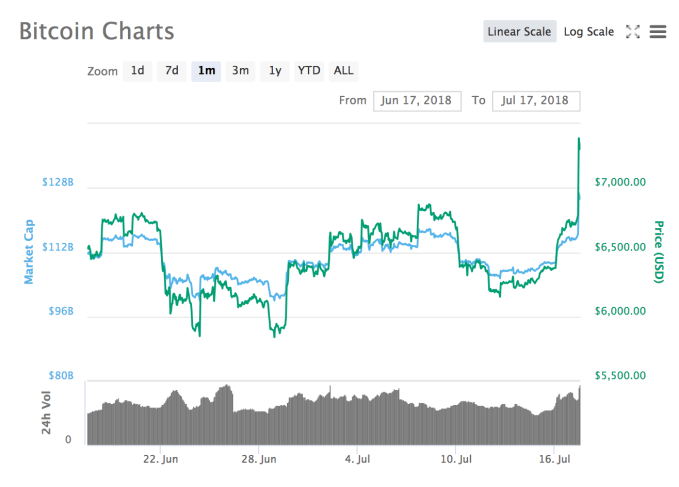Click the To date field
This screenshot has width=679, height=487.
[x=535, y=101]
